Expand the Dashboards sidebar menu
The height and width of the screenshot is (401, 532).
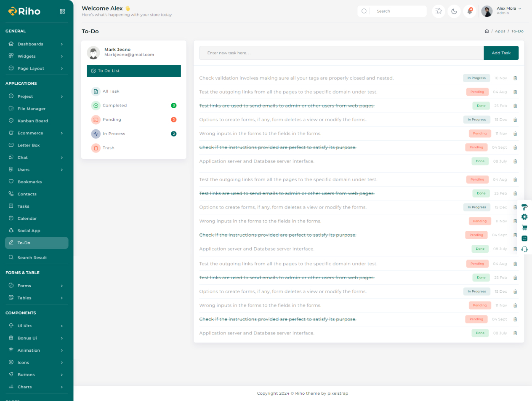pos(36,44)
